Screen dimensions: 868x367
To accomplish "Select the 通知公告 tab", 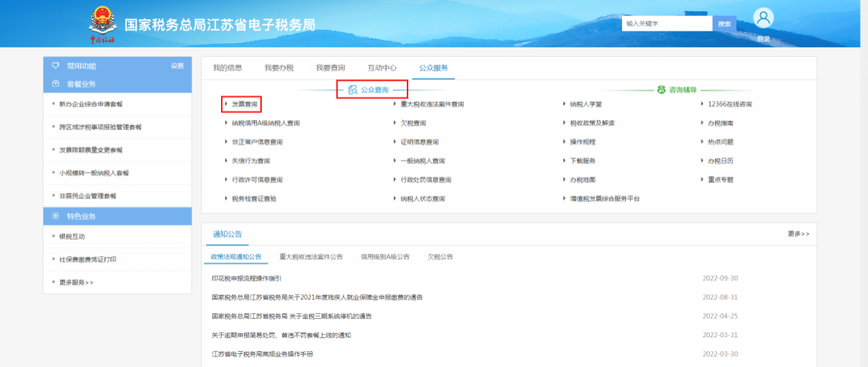I will 227,234.
